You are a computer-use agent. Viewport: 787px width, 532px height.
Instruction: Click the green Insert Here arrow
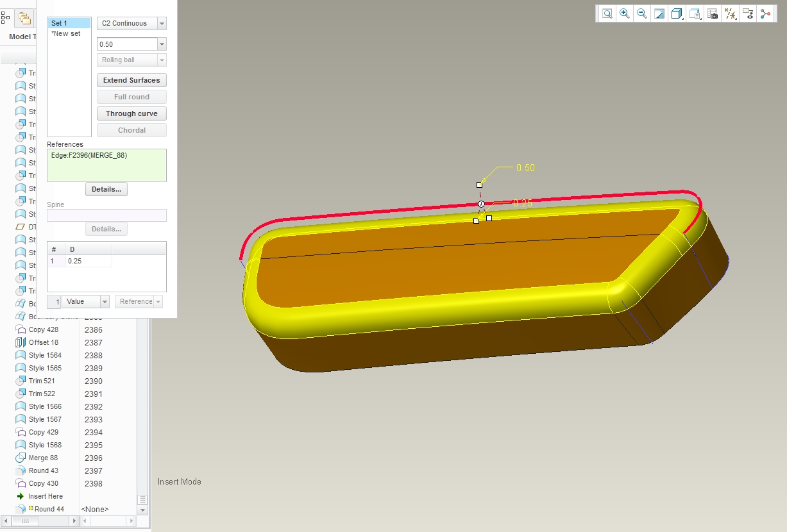(20, 496)
